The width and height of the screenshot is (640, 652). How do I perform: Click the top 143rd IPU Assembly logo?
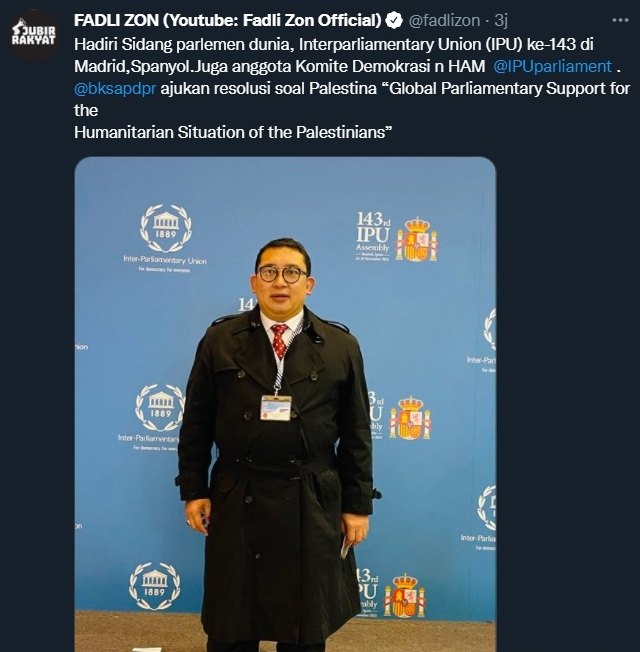click(x=373, y=236)
